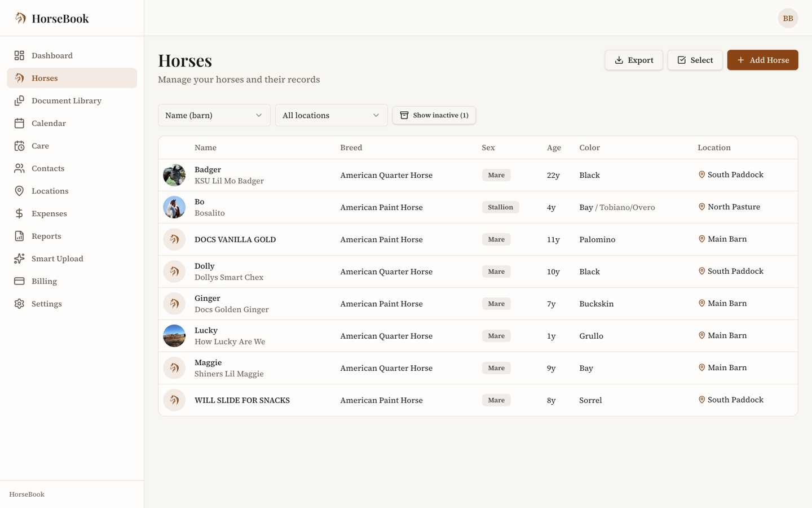Click the Buckskin color for Ginger

tap(596, 304)
